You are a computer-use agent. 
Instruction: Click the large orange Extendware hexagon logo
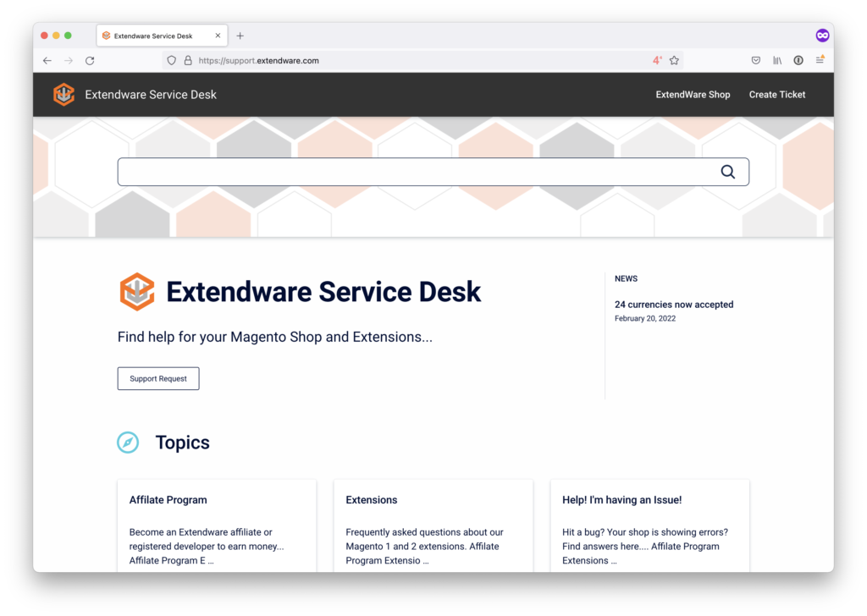pyautogui.click(x=137, y=292)
